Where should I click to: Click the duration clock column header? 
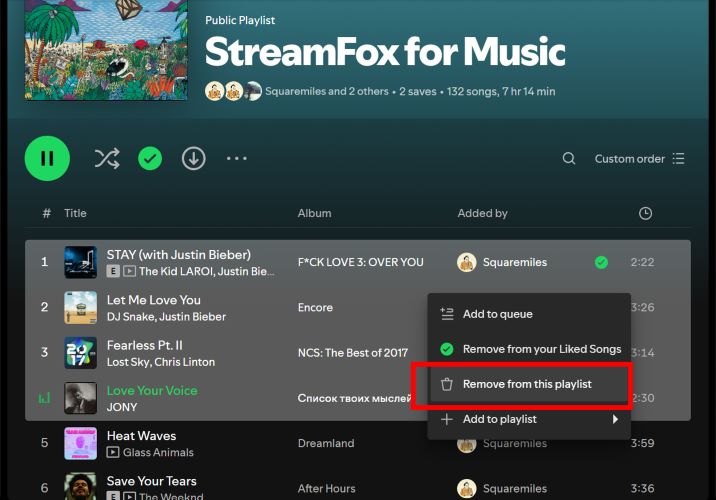click(645, 213)
